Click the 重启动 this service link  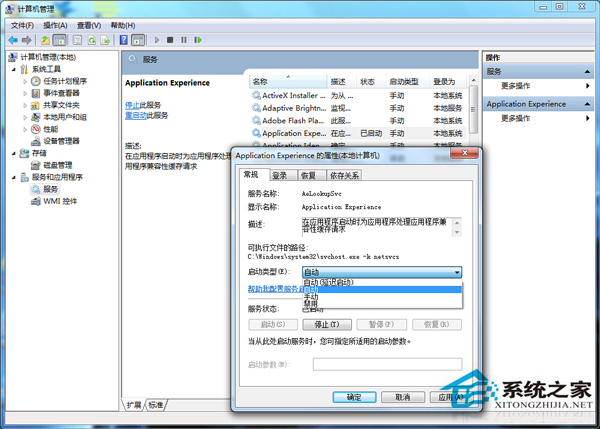point(136,116)
